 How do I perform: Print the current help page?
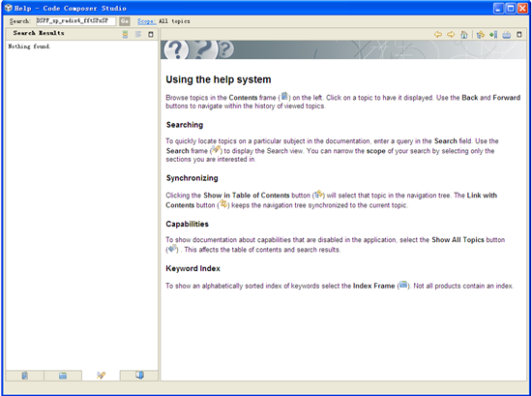coord(506,34)
